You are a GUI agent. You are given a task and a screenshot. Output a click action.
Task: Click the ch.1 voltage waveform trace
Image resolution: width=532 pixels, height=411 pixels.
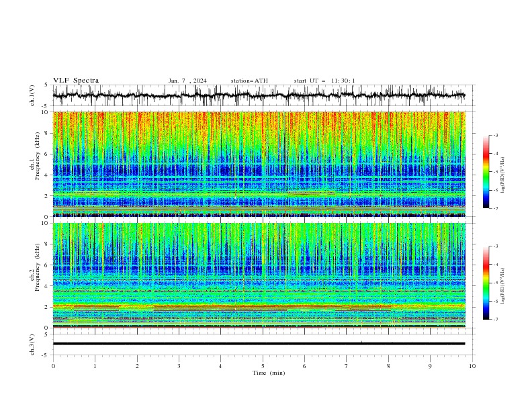pos(259,95)
